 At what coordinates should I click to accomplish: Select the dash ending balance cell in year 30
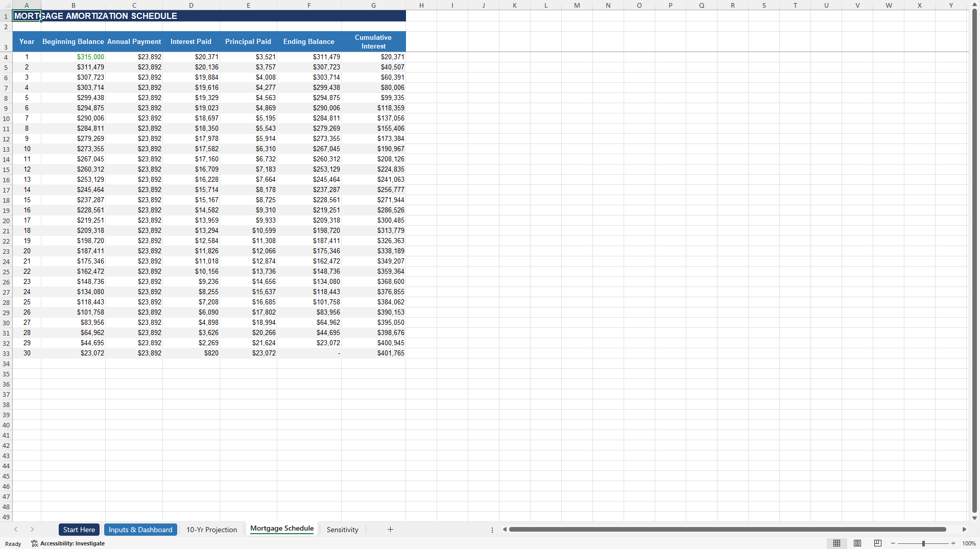click(309, 353)
